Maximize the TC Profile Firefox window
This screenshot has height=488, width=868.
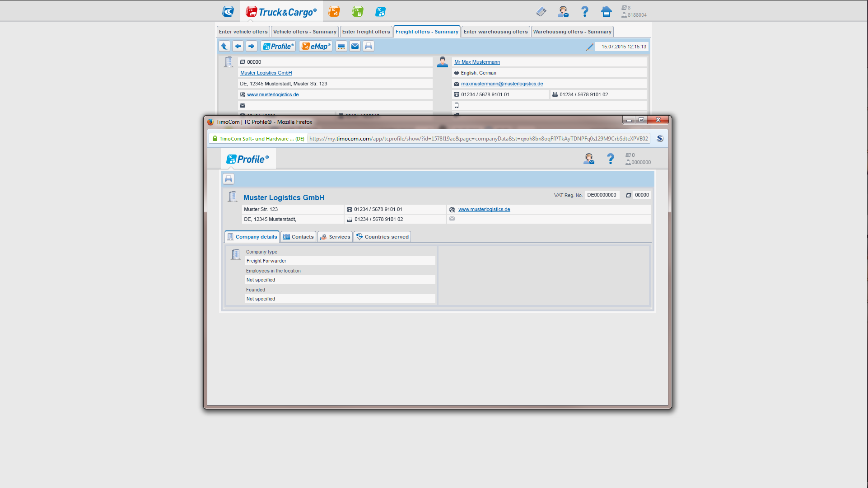pyautogui.click(x=641, y=120)
